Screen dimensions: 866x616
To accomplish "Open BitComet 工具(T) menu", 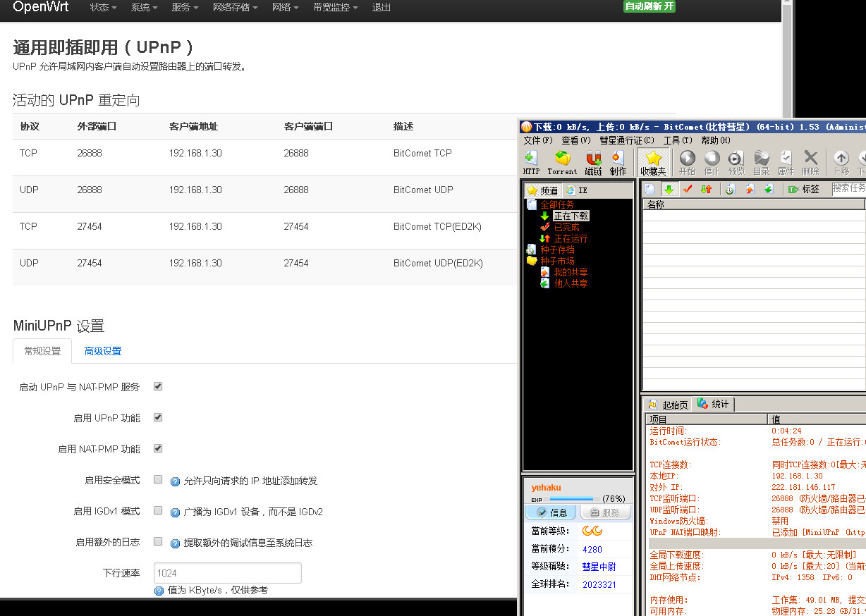I will pyautogui.click(x=678, y=140).
